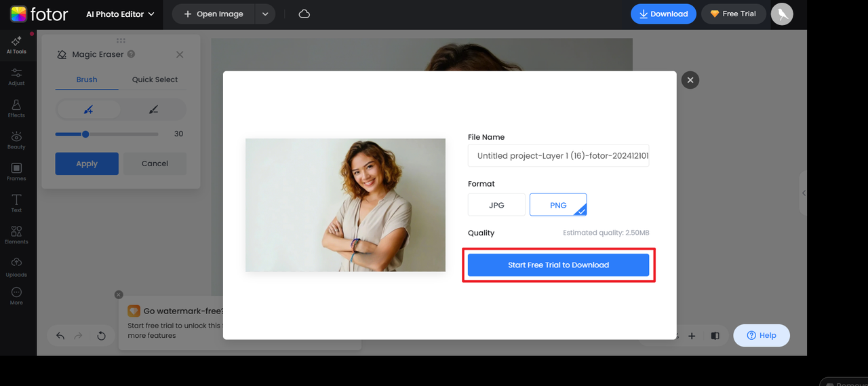Viewport: 868px width, 386px height.
Task: Open the Text sidebar panel
Action: [16, 204]
